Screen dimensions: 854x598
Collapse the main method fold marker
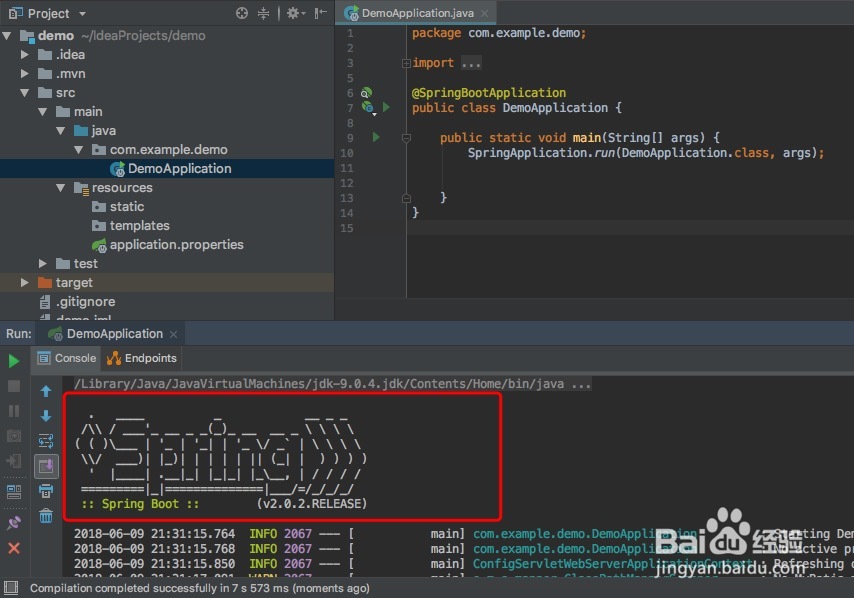point(406,138)
